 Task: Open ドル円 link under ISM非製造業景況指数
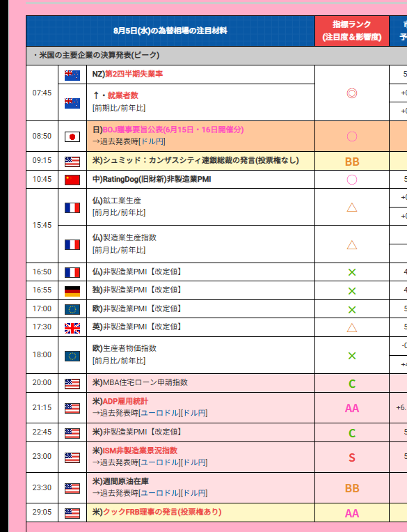point(194,462)
